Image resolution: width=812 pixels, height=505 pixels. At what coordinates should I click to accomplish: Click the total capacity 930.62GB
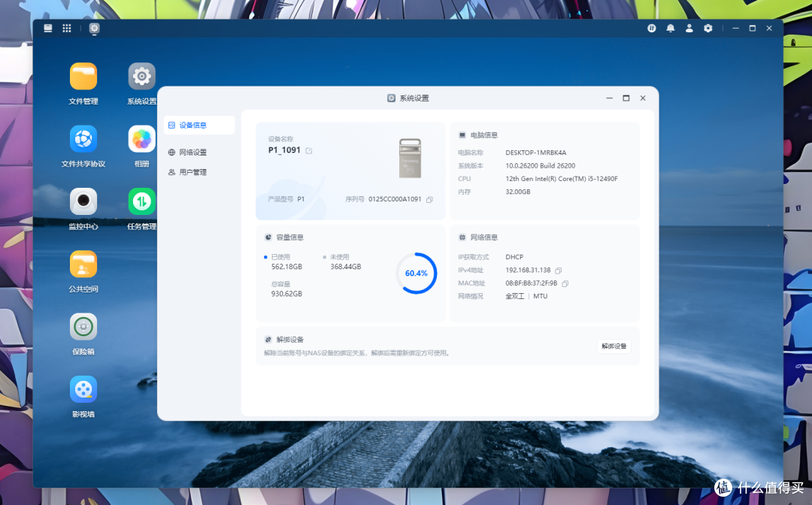coord(286,294)
